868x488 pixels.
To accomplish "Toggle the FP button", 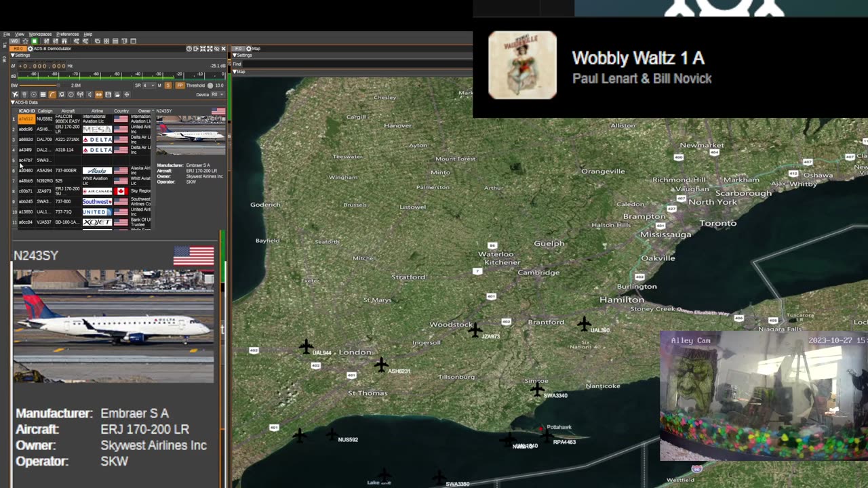I will point(180,85).
